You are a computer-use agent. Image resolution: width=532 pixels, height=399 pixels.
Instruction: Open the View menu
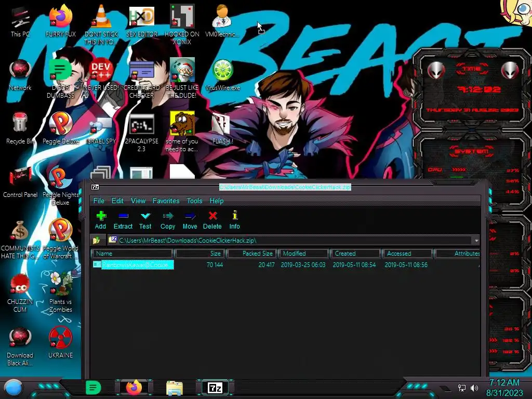coord(138,201)
